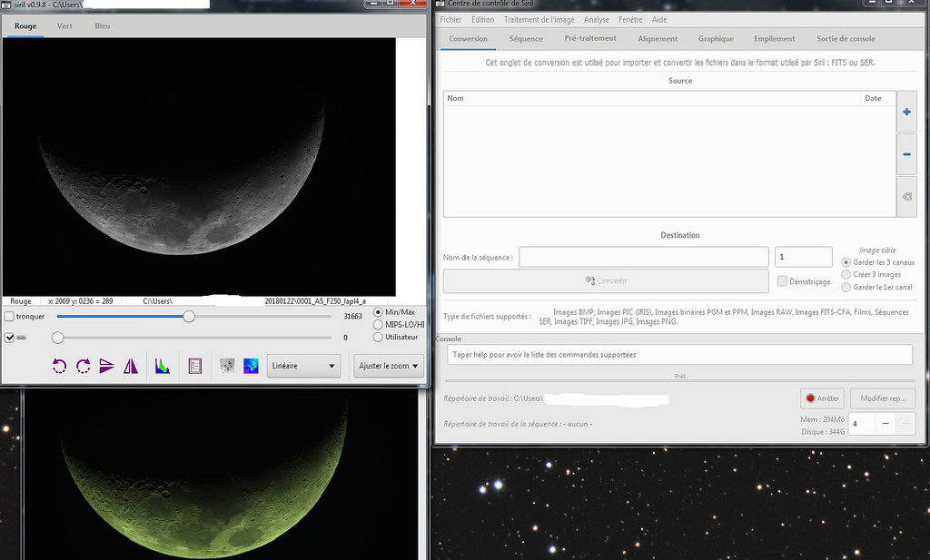The height and width of the screenshot is (560, 930).
Task: Add source files with the plus icon
Action: [x=906, y=112]
